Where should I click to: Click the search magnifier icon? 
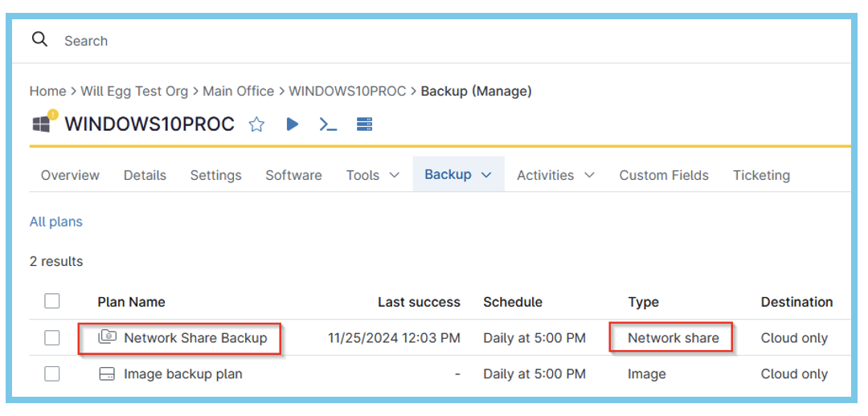point(39,39)
